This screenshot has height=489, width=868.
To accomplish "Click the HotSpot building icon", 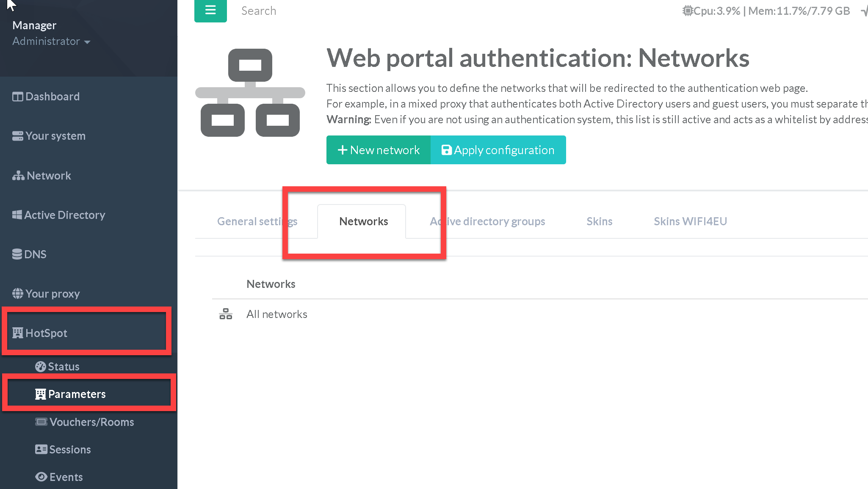I will [18, 333].
